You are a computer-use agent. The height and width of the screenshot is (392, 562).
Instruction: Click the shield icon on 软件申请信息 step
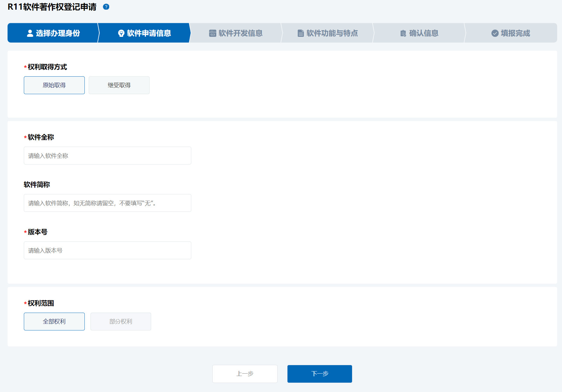[x=121, y=33]
